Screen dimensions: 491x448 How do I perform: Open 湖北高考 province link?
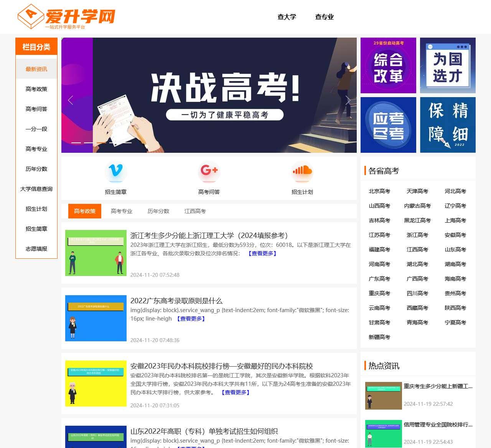tap(417, 264)
